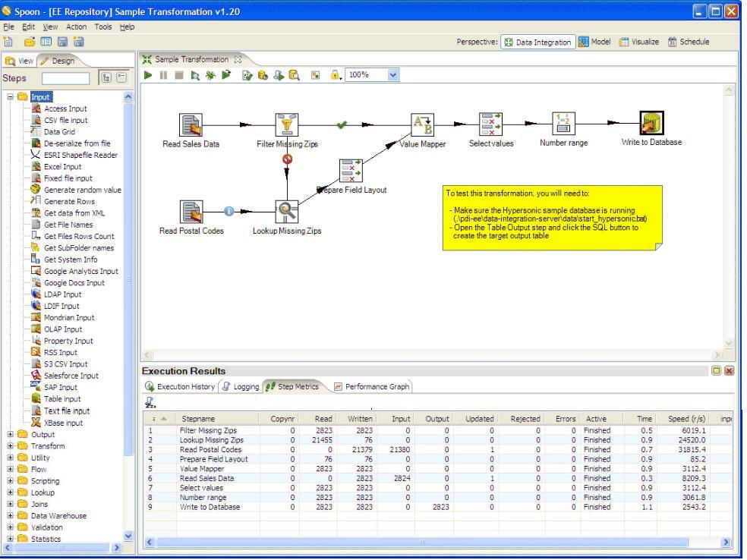747x560 pixels.
Task: Select the Value Mapper step icon
Action: click(x=423, y=124)
